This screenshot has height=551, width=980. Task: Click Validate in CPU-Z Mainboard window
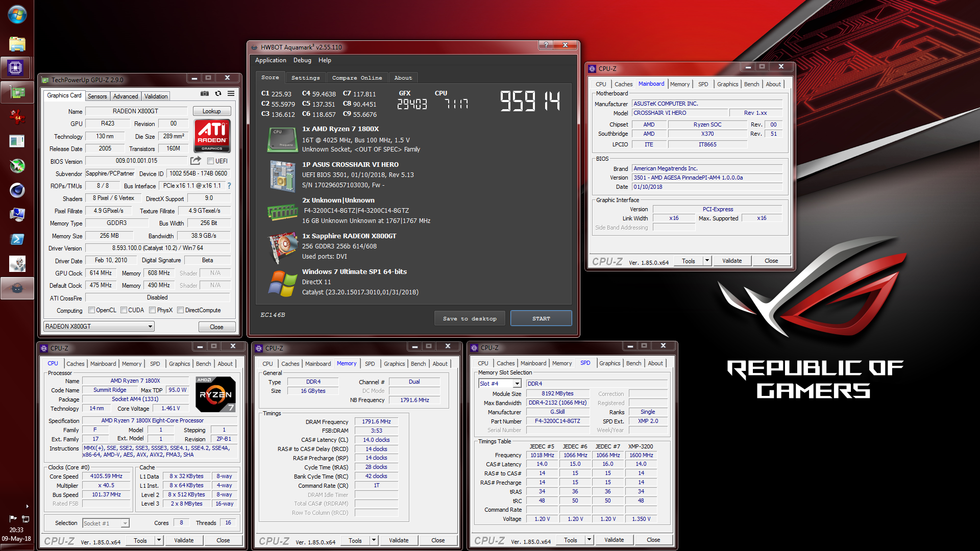point(732,261)
